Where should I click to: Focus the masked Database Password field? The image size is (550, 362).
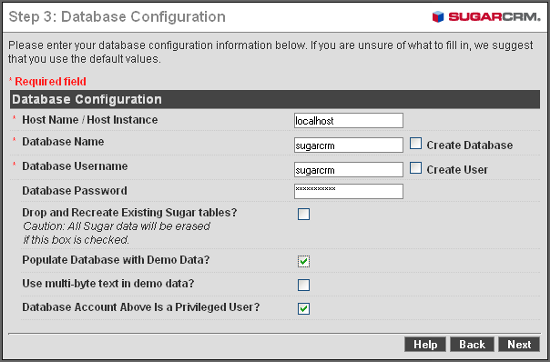[x=349, y=192]
